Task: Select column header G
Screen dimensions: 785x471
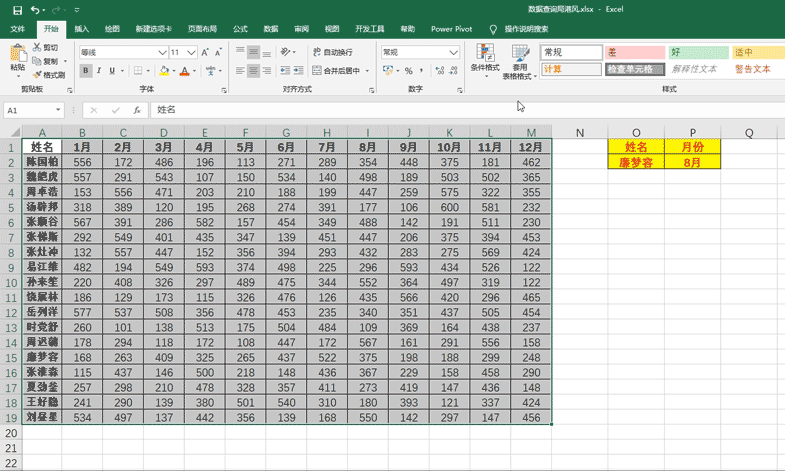Action: [286, 133]
